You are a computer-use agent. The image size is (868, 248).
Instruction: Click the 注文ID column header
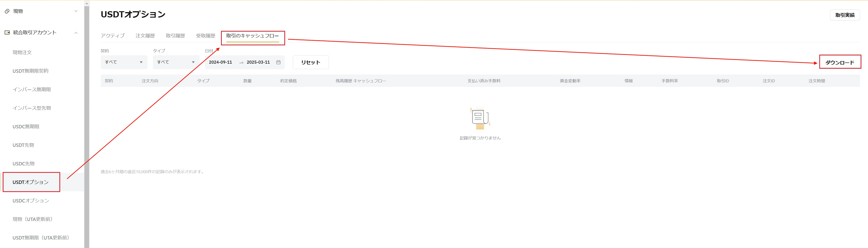[x=769, y=81]
